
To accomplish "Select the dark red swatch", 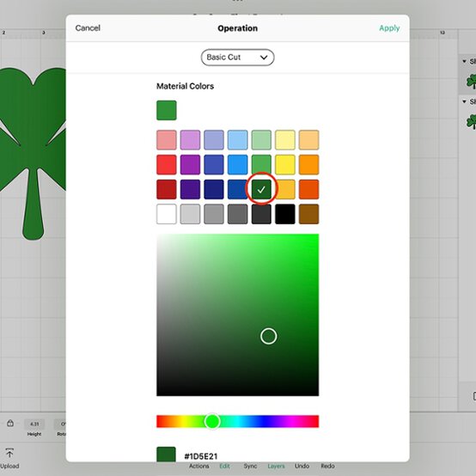I will pos(167,189).
